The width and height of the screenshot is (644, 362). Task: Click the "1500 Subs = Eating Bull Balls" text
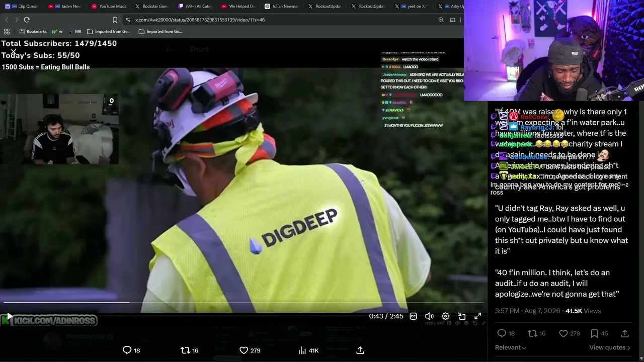point(45,67)
